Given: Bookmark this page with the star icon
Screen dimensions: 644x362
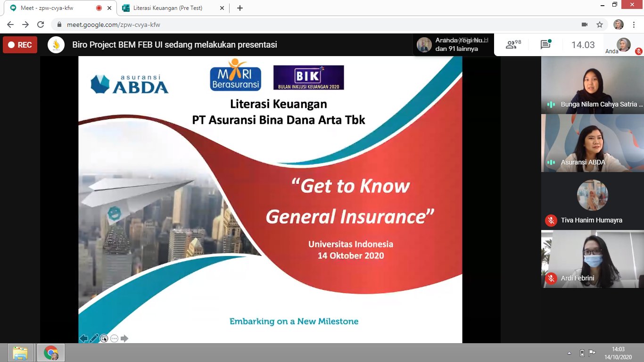Looking at the screenshot, I should pos(600,25).
